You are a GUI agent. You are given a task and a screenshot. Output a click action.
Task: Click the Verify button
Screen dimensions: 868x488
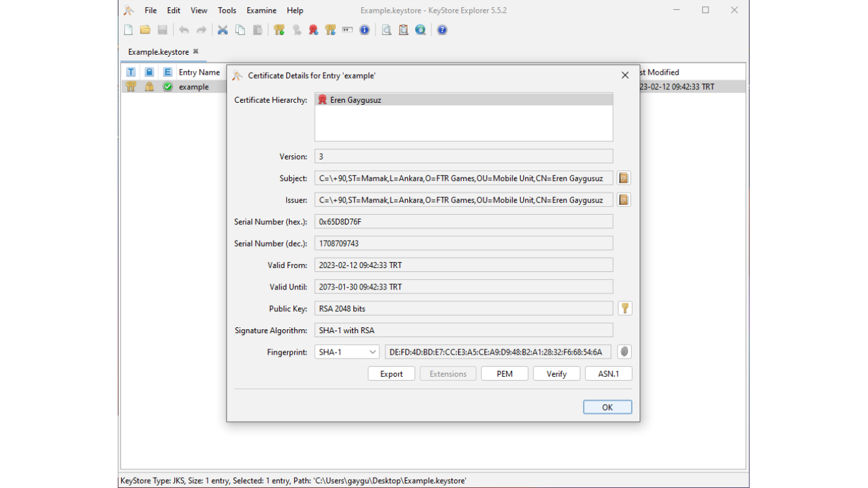(x=556, y=374)
